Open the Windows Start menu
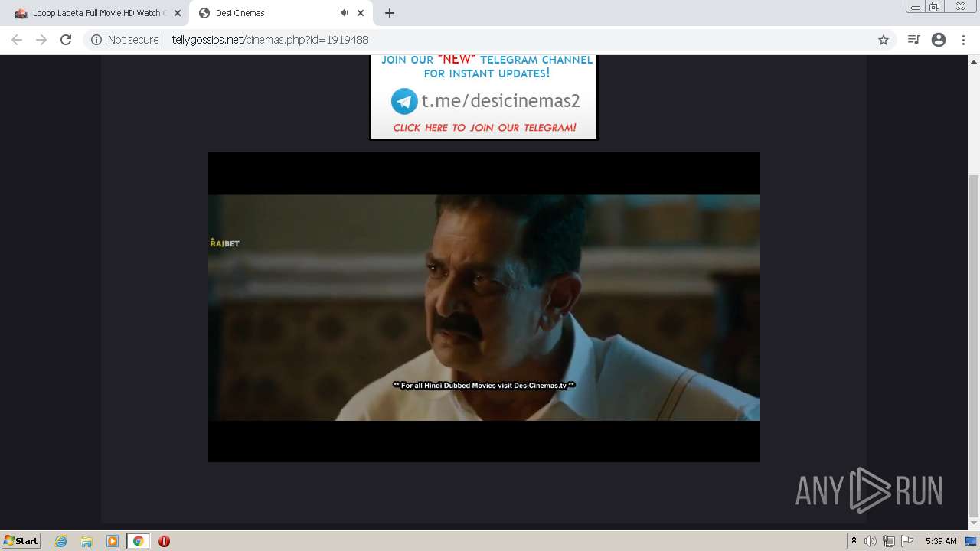Viewport: 980px width, 551px height. coord(21,541)
